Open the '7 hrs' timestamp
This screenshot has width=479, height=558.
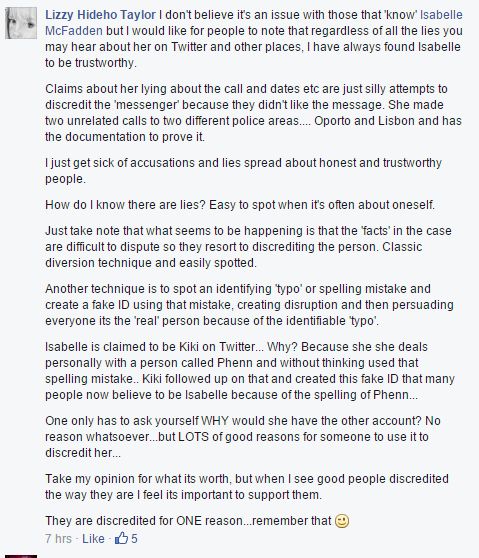(x=58, y=538)
